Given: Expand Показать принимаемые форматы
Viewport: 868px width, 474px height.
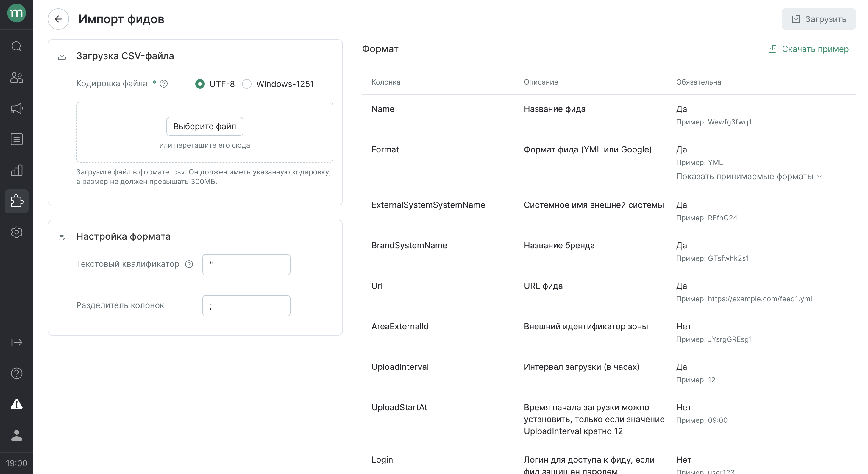Looking at the screenshot, I should pyautogui.click(x=749, y=176).
